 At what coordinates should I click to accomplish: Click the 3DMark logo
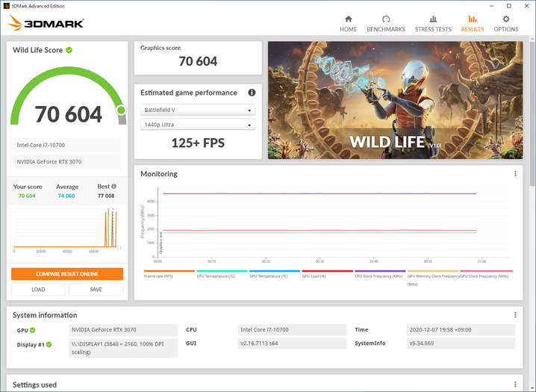pyautogui.click(x=46, y=23)
